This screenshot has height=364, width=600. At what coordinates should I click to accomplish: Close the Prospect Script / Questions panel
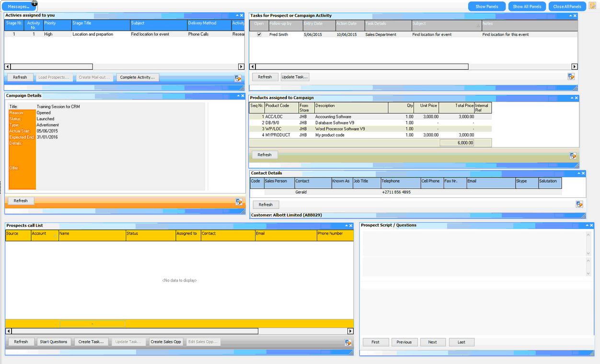click(591, 225)
